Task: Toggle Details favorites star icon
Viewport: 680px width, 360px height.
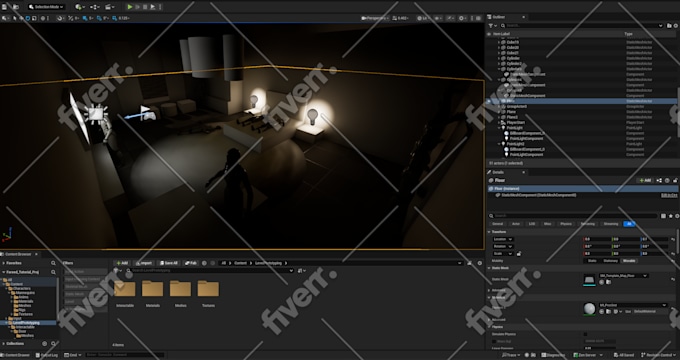Action: 670,216
